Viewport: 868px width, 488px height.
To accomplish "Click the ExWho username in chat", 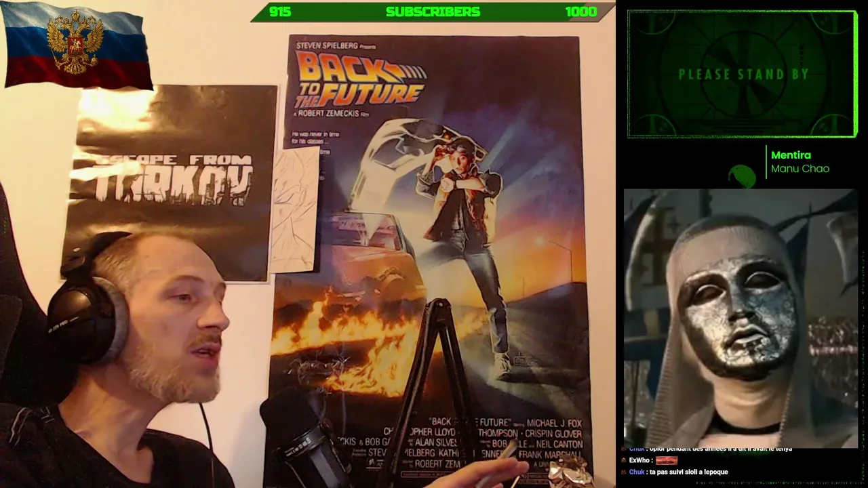I will 640,460.
